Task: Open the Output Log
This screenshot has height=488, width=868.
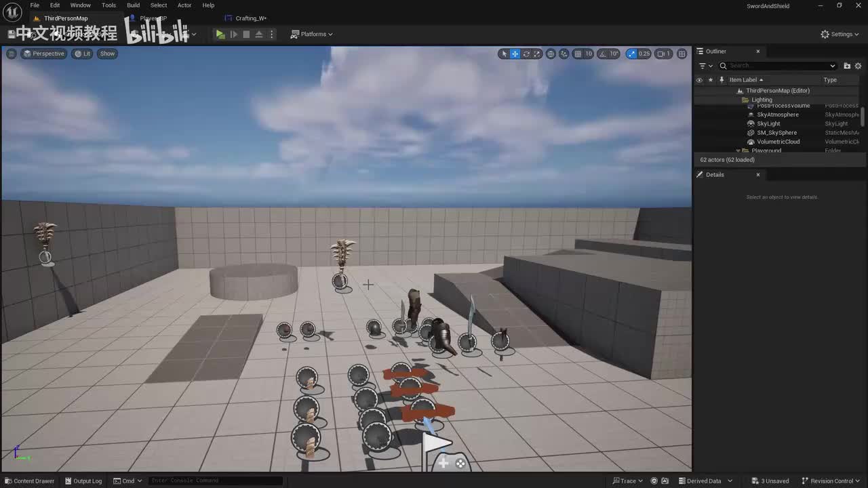Action: 83,481
